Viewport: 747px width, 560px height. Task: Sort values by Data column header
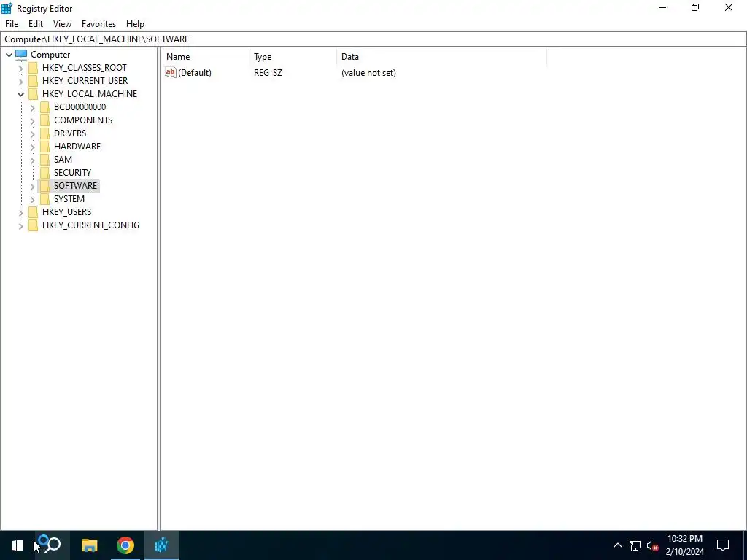[x=441, y=57]
